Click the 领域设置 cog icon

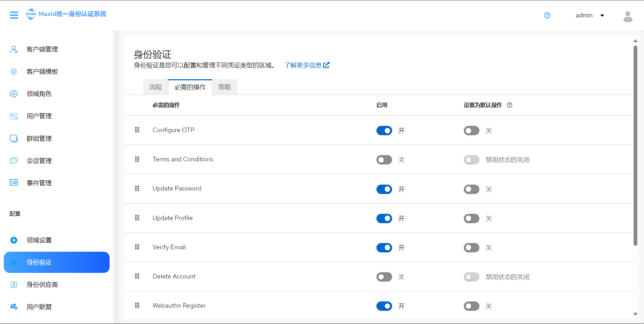pyautogui.click(x=14, y=240)
